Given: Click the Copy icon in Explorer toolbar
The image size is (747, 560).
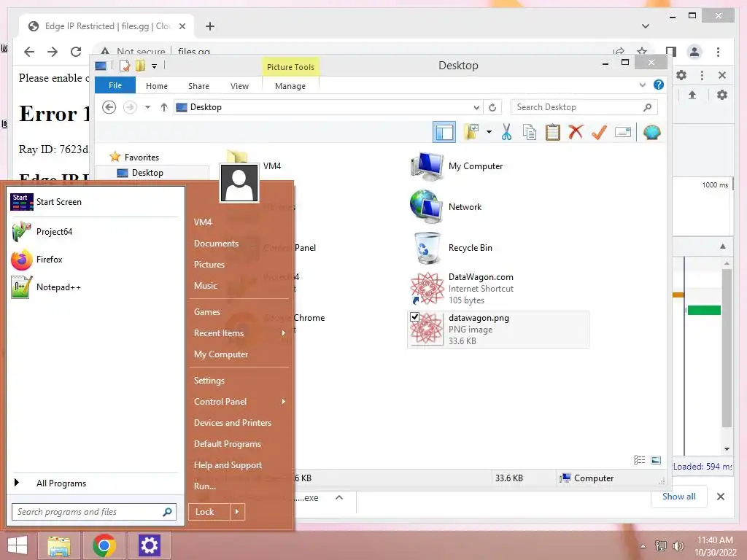Looking at the screenshot, I should 530,132.
